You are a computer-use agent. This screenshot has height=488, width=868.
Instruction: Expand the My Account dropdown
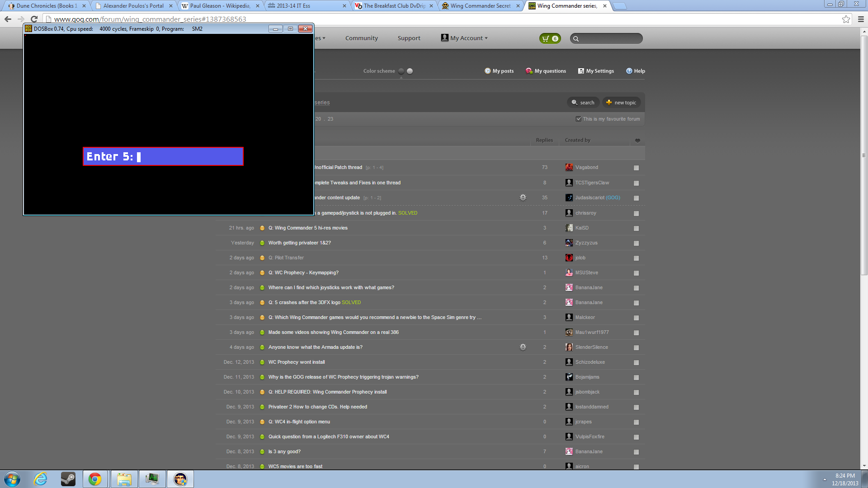[464, 38]
